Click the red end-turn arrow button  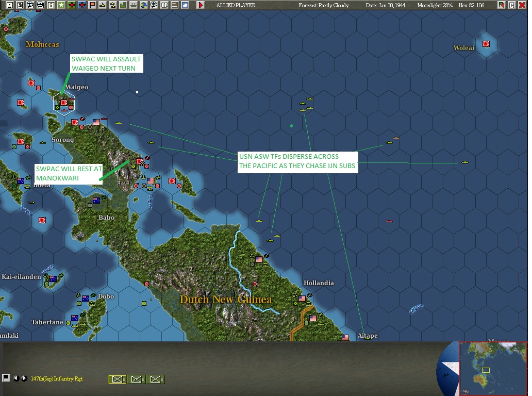(201, 5)
